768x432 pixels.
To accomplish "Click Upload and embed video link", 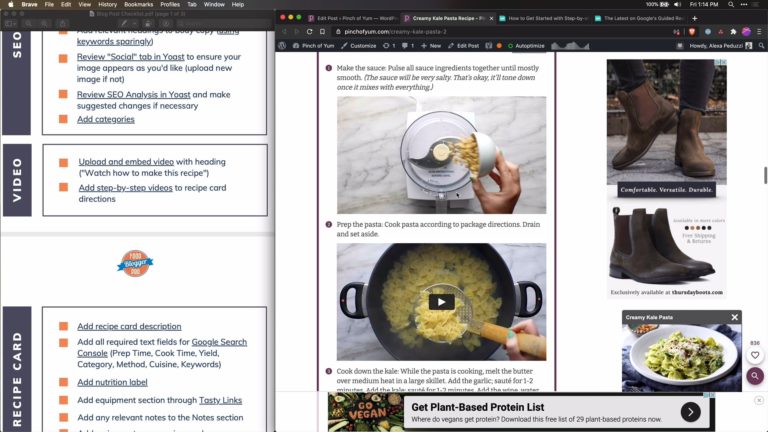I will click(126, 162).
